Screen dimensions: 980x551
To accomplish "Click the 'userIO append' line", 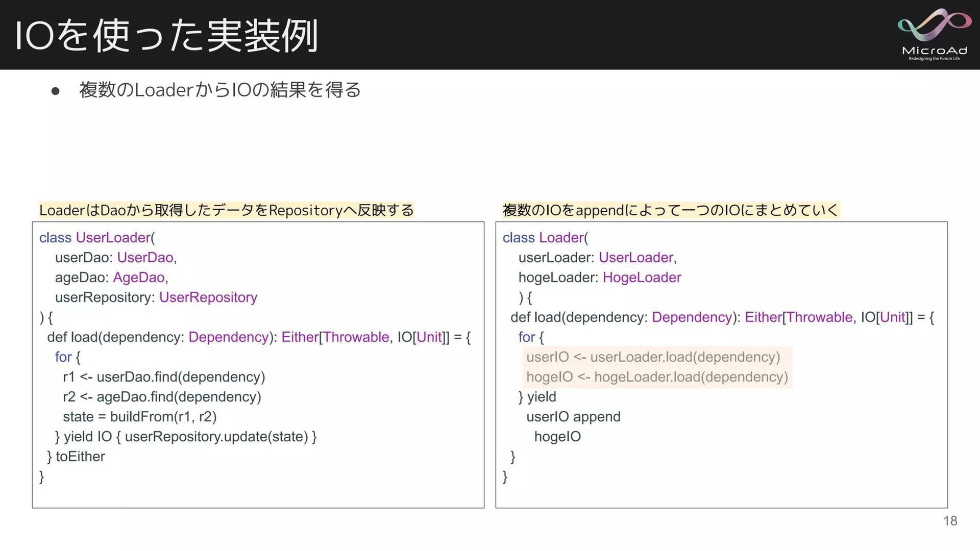I will pos(573,417).
